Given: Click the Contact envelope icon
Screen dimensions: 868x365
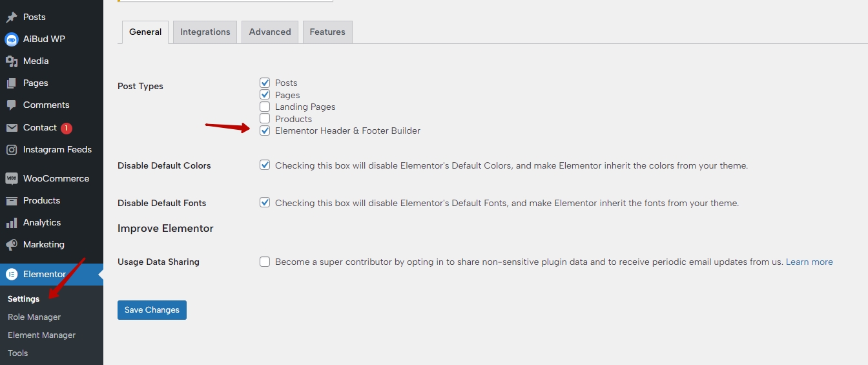Looking at the screenshot, I should coord(11,128).
